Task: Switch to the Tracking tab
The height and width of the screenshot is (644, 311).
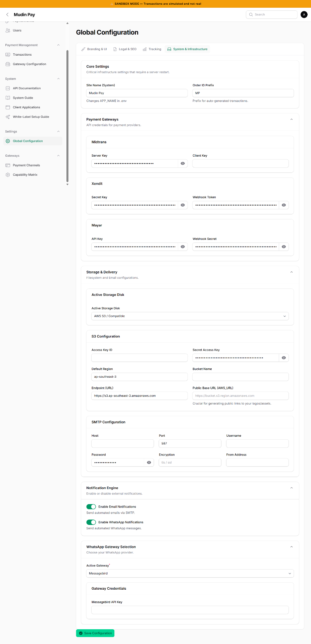Action: [152, 49]
